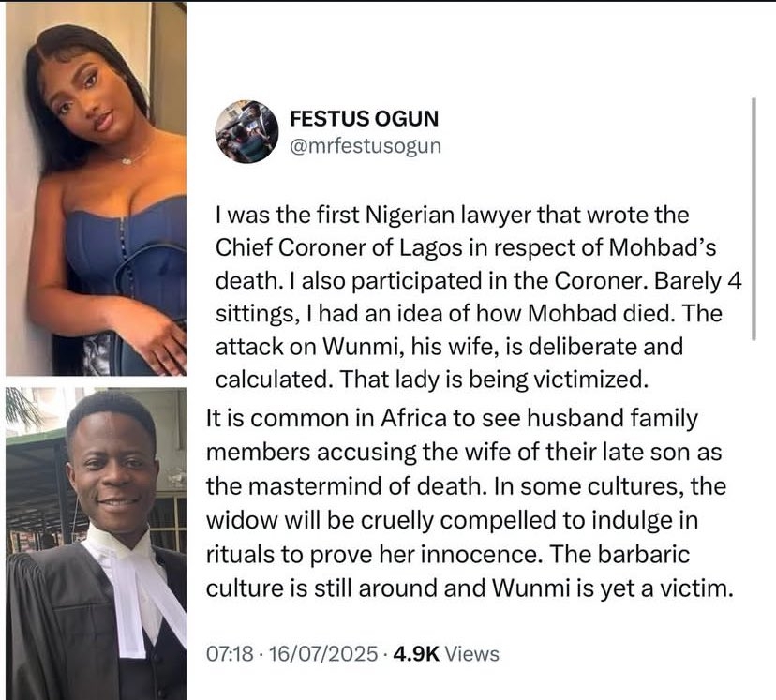Open the round profile avatar beside FESTUS OGUN
The height and width of the screenshot is (700, 776).
pos(246,132)
